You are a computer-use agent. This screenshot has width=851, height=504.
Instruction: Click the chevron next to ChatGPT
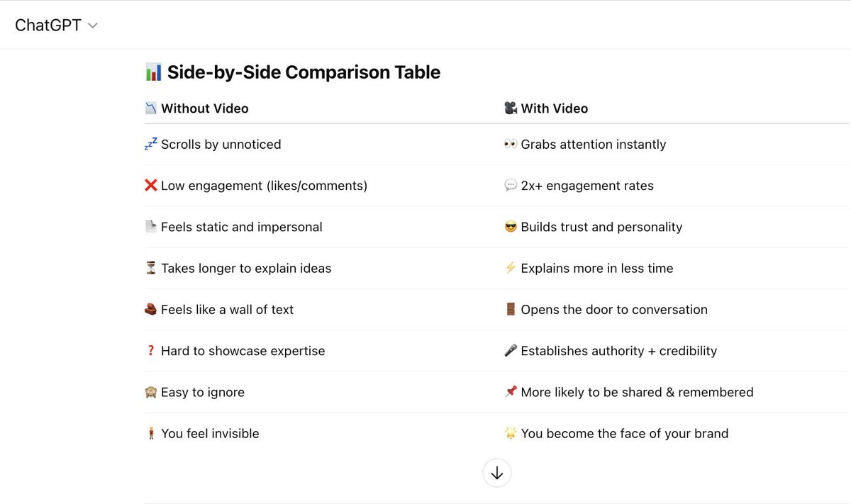point(92,26)
